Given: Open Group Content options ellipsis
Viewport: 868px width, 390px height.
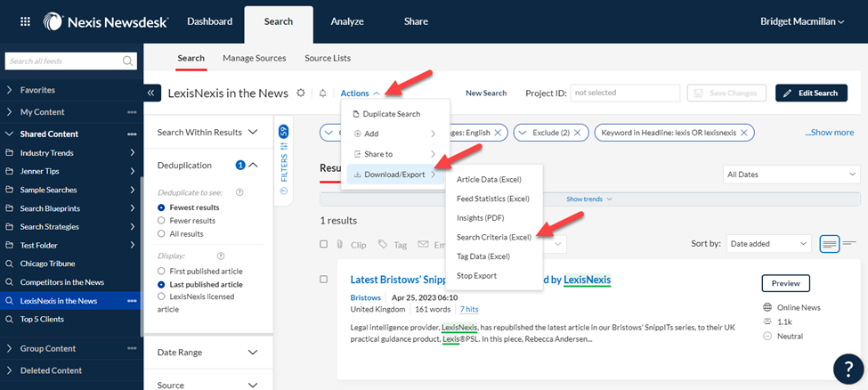Looking at the screenshot, I should [x=132, y=348].
